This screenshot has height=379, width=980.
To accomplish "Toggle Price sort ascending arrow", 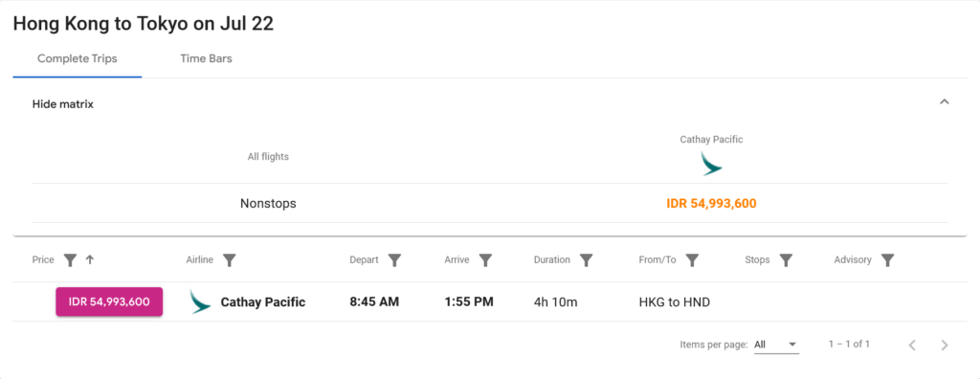I will click(x=89, y=260).
